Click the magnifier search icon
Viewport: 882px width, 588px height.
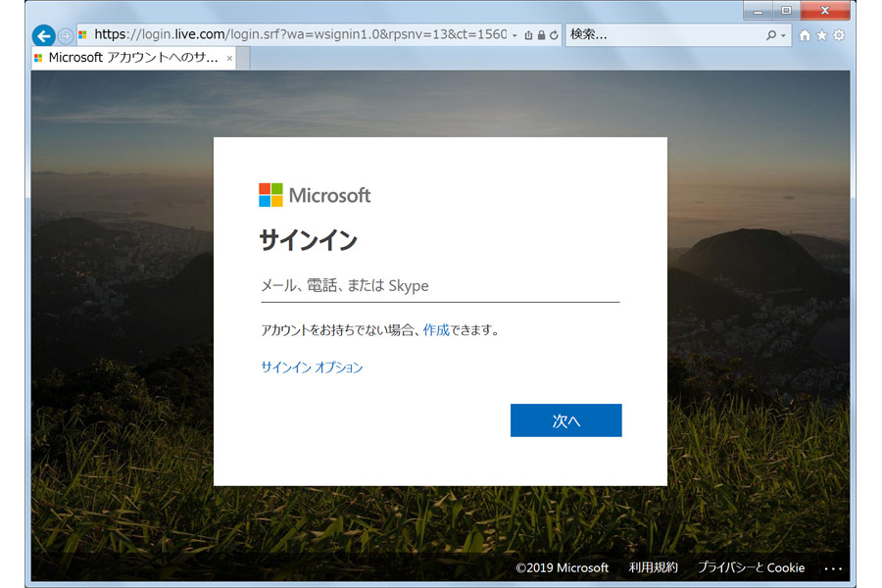pos(771,35)
